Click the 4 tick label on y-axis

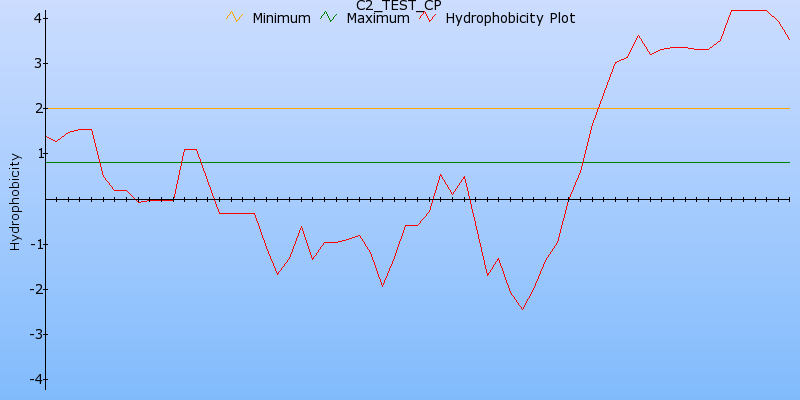(36, 18)
